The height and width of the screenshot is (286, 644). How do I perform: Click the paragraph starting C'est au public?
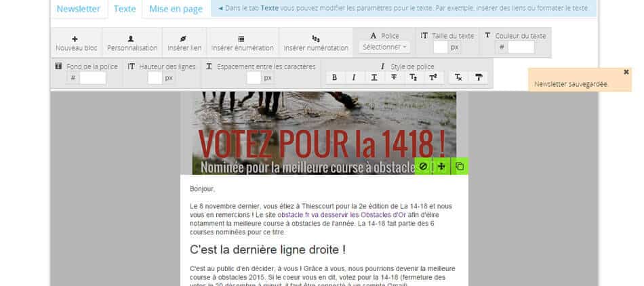point(323,277)
